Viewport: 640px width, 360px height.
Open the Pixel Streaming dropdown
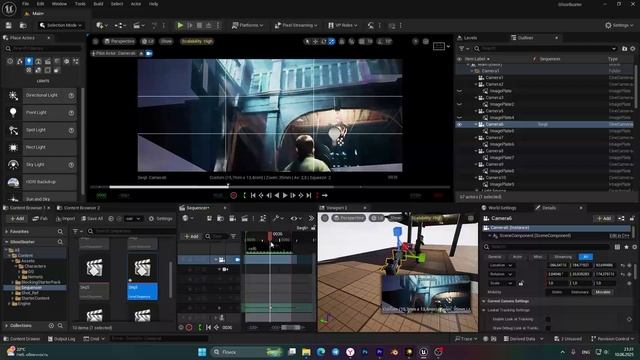[296, 25]
